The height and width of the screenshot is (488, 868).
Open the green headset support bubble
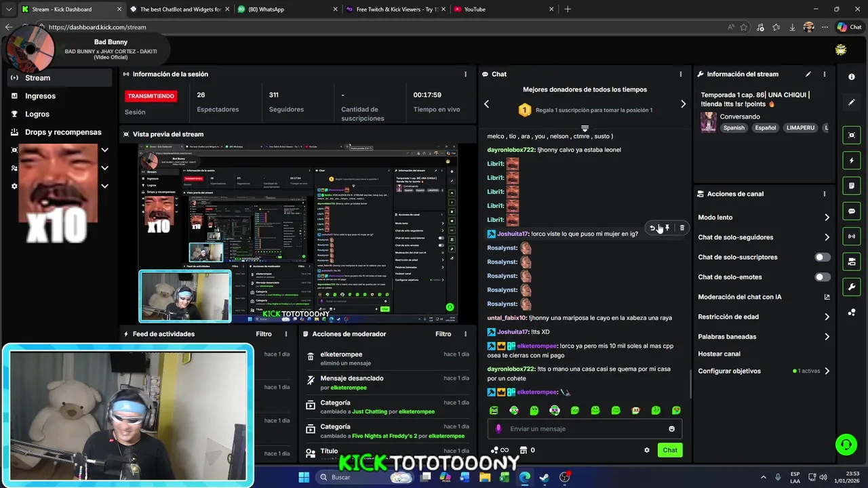tap(846, 445)
